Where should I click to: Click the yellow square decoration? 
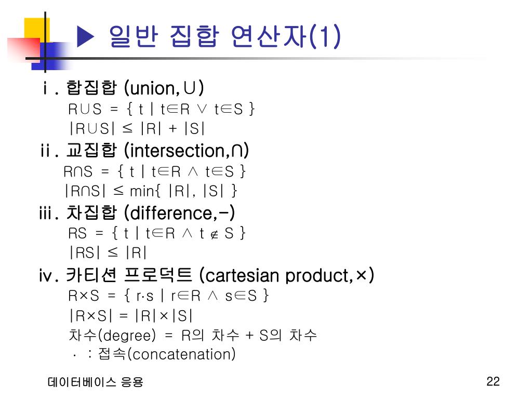pos(37,30)
